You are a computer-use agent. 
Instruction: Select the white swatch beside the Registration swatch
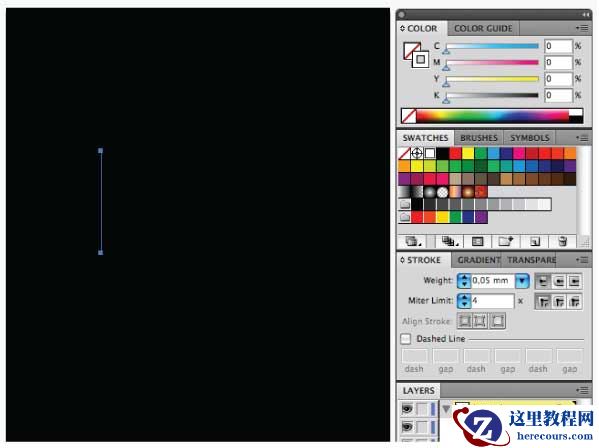430,154
